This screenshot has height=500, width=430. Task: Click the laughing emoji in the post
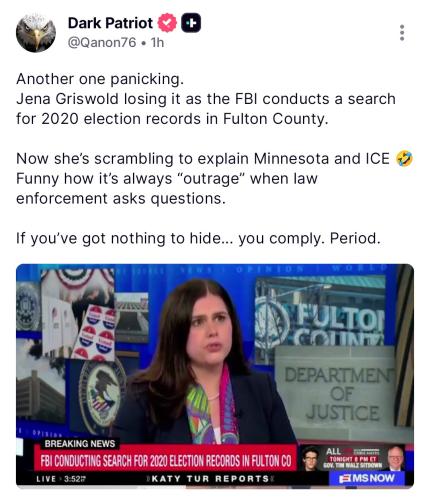(404, 159)
